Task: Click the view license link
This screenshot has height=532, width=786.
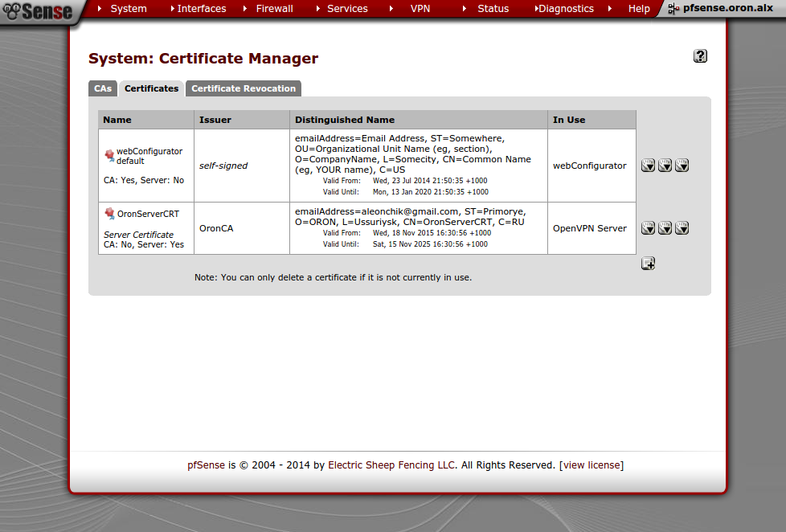Action: [592, 465]
